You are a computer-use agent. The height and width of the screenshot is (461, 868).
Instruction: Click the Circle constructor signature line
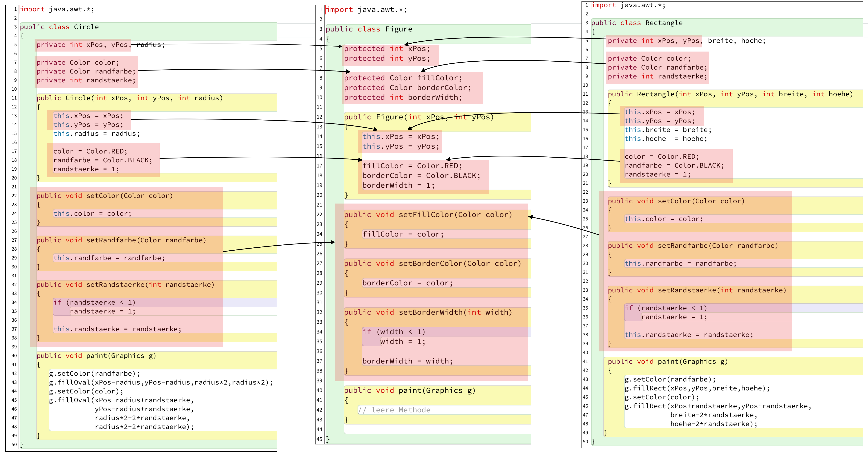[x=130, y=98]
